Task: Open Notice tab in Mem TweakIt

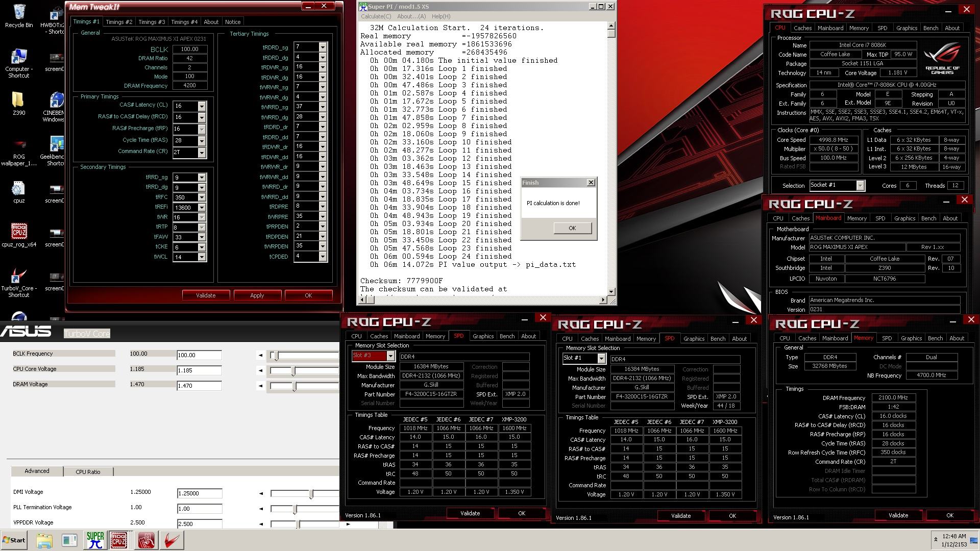Action: [x=233, y=22]
